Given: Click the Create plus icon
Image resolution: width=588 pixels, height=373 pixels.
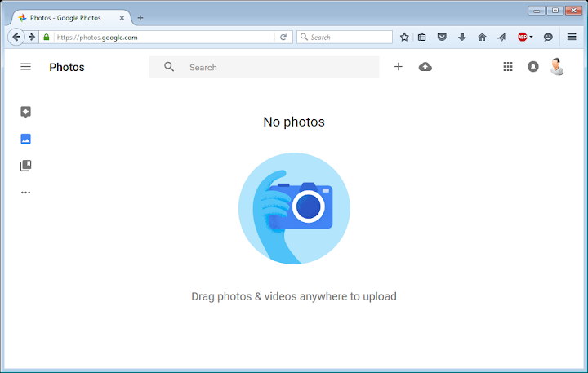Looking at the screenshot, I should click(399, 67).
